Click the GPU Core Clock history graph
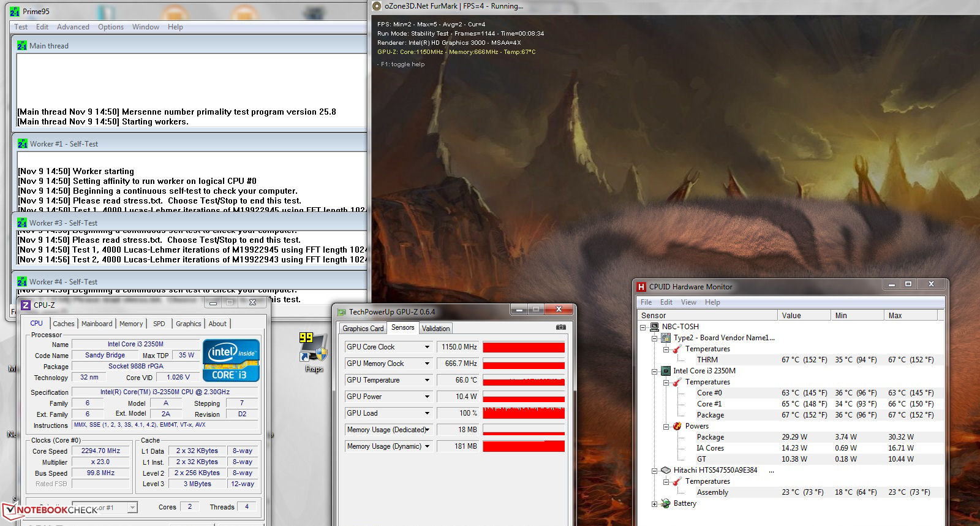The image size is (980, 526). click(x=524, y=347)
